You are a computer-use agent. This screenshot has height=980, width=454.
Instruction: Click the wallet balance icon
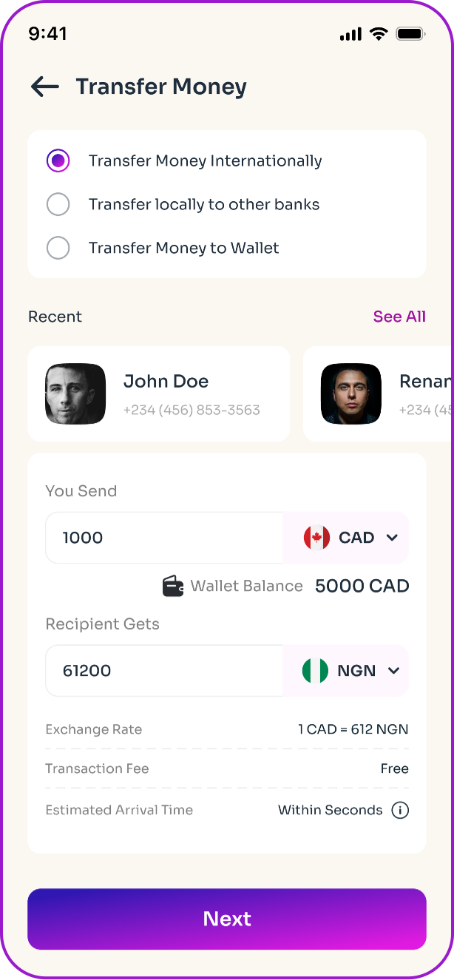173,587
